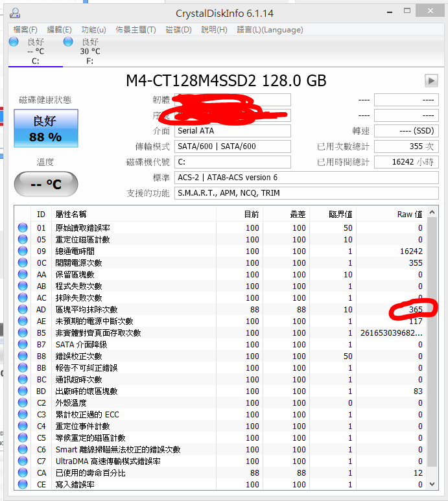Click status orb of row 0C 開關電源次數
448x501 pixels.
[23, 262]
